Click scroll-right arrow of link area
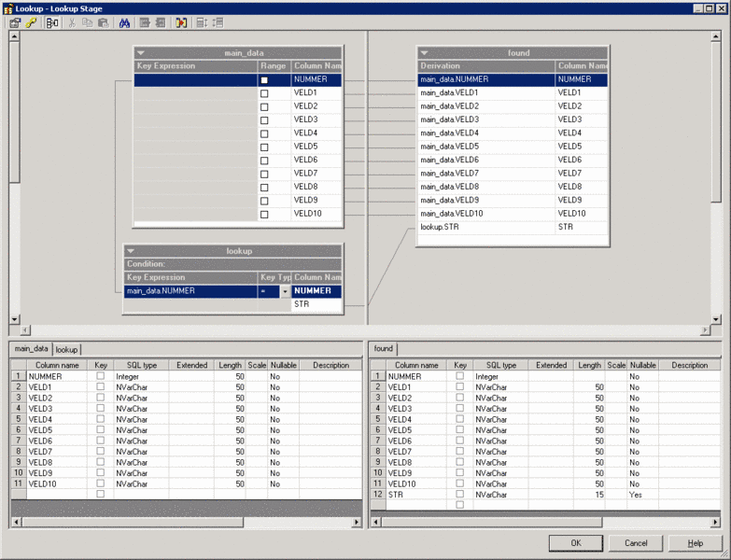 click(705, 329)
